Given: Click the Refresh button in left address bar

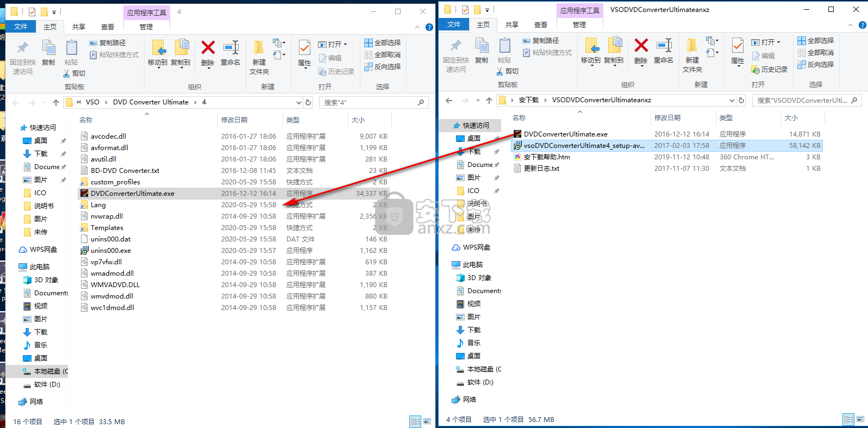Looking at the screenshot, I should point(308,102).
